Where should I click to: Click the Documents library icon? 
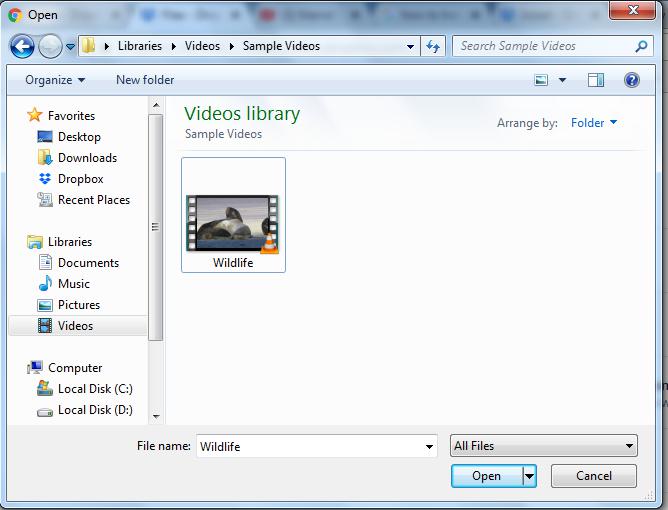(x=45, y=262)
